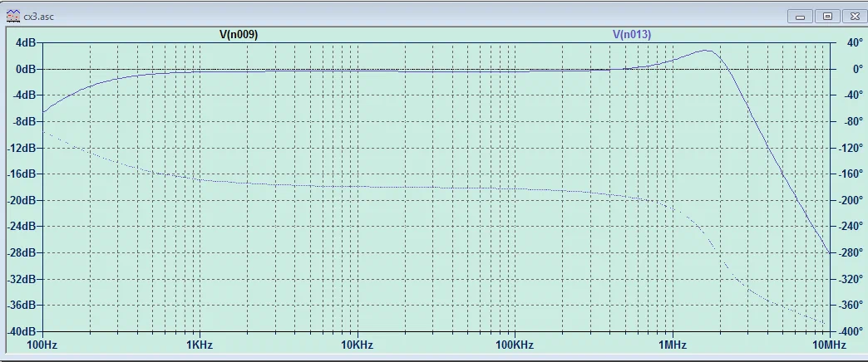Click the 1MHz frequency axis label

click(x=673, y=345)
